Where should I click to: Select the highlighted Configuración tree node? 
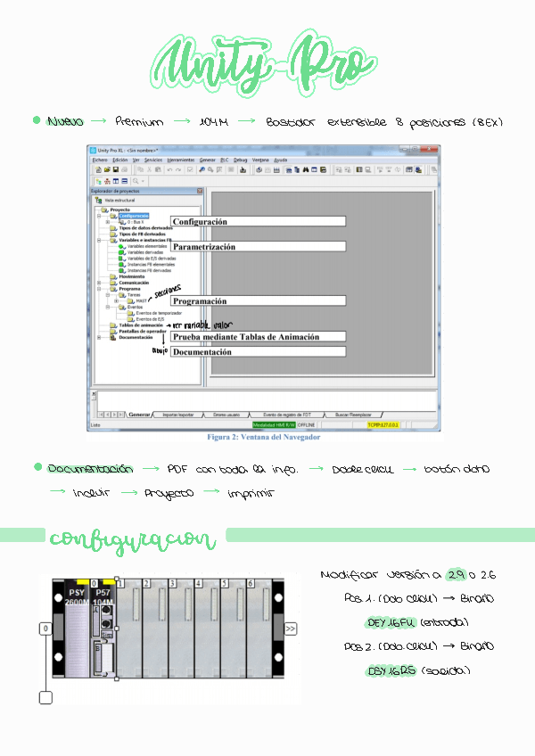(x=134, y=216)
